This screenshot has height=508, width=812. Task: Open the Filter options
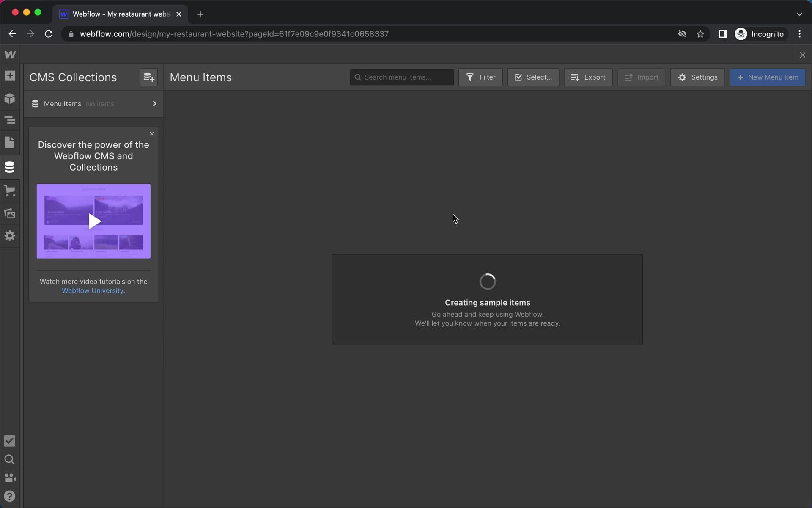(480, 77)
